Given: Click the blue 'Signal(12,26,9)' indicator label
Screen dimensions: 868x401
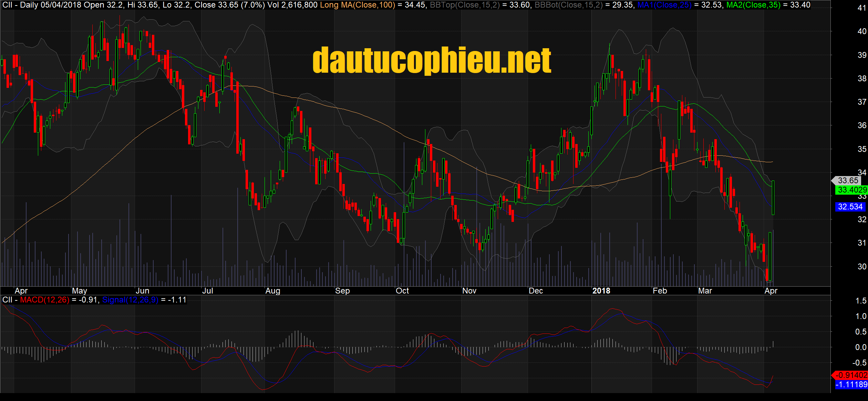Looking at the screenshot, I should pyautogui.click(x=130, y=300).
